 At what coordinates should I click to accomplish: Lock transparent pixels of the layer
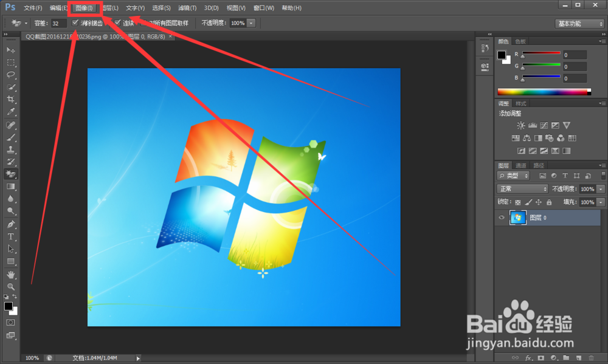click(x=517, y=202)
